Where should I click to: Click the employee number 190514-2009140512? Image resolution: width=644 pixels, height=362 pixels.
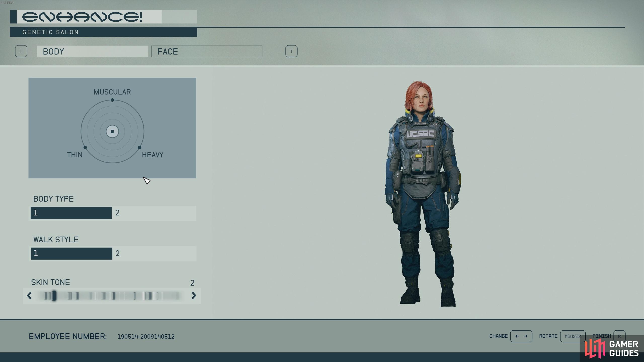coord(146,337)
